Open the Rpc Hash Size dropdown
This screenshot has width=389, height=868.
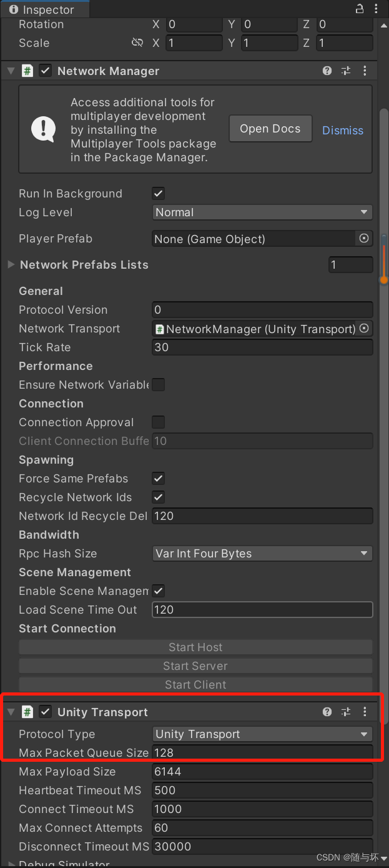(262, 553)
